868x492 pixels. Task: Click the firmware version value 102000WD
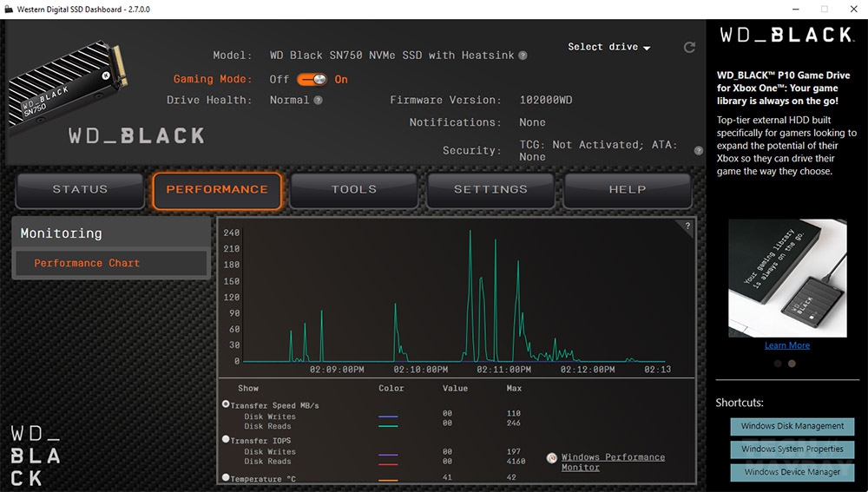point(546,100)
